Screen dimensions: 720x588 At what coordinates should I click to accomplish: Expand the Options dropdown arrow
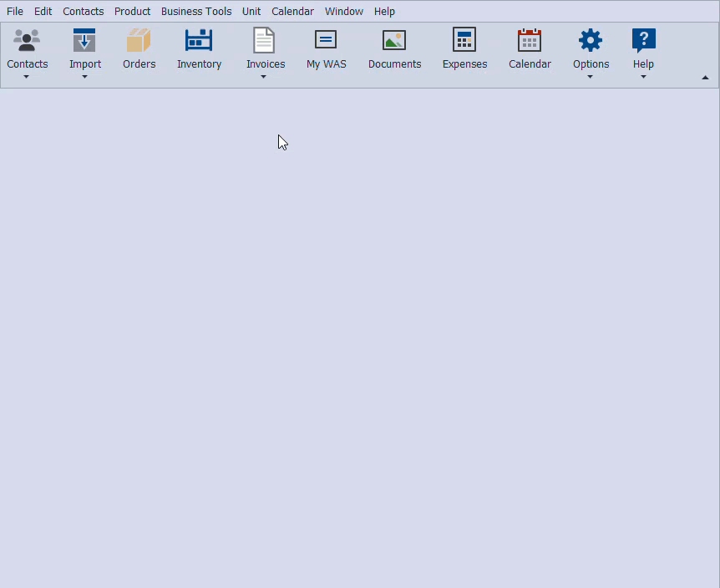click(590, 77)
